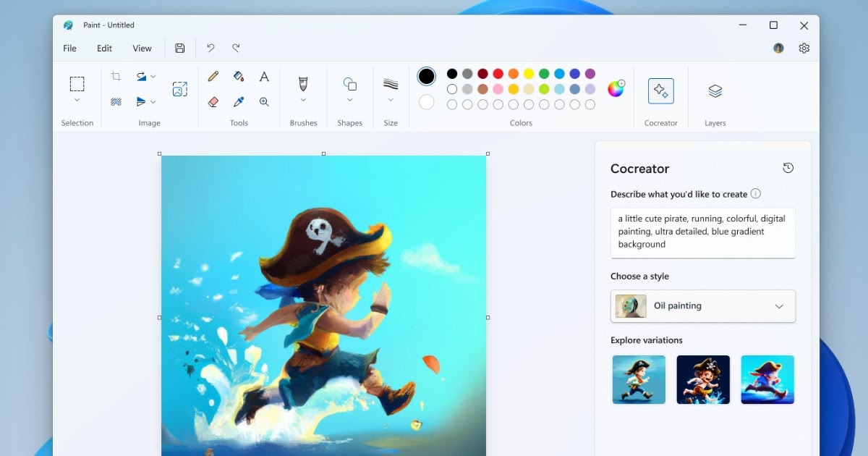The height and width of the screenshot is (456, 868).
Task: Undo the last action
Action: coord(210,48)
